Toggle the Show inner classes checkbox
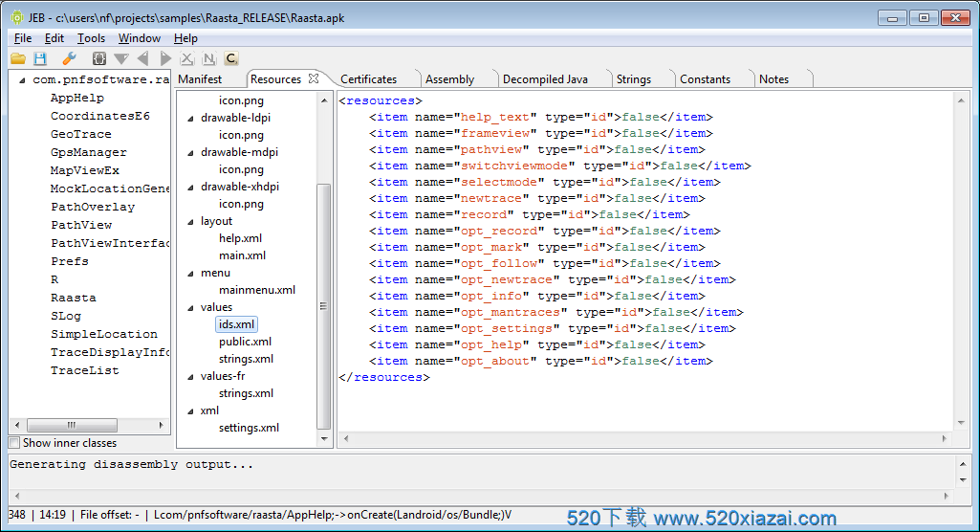The image size is (980, 532). click(x=14, y=443)
